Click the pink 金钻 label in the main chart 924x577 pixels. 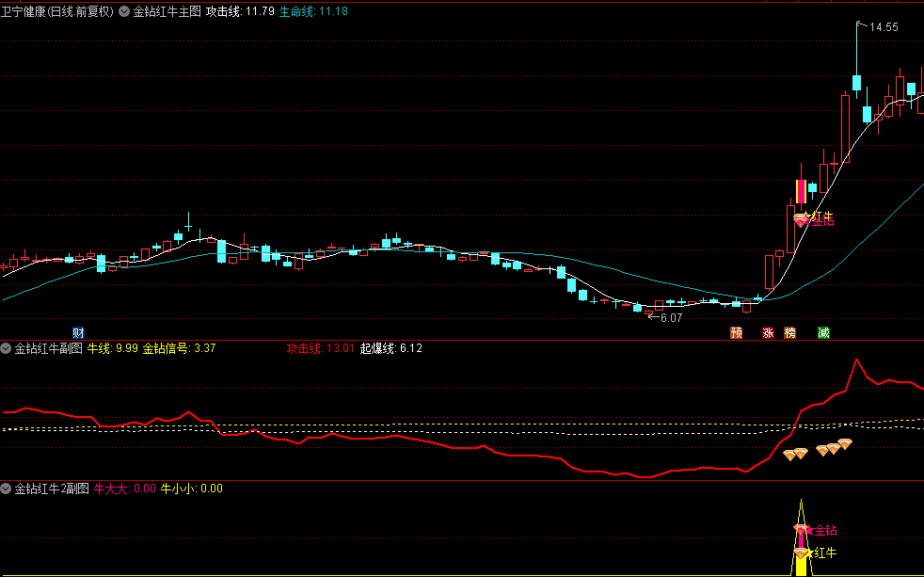[x=822, y=221]
